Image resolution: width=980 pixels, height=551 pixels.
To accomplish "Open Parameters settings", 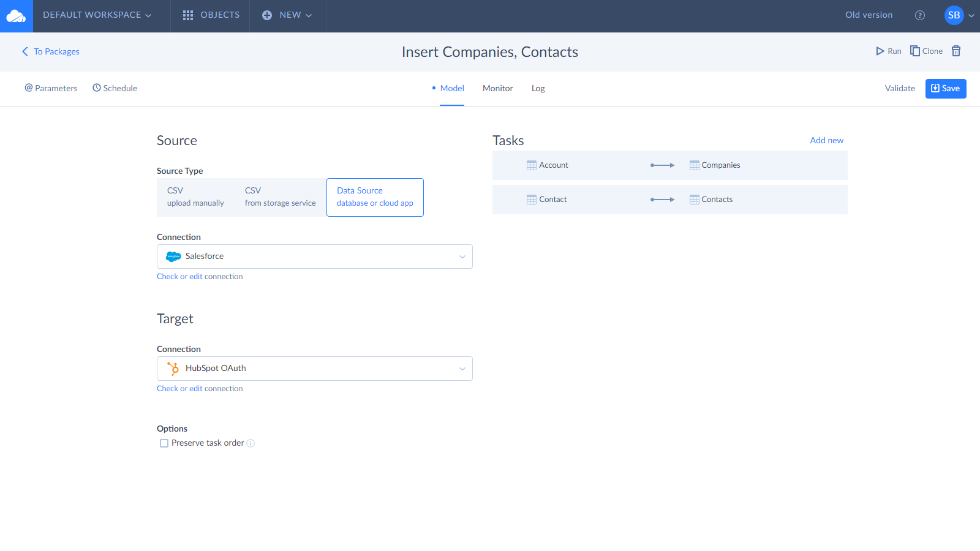I will pyautogui.click(x=51, y=88).
